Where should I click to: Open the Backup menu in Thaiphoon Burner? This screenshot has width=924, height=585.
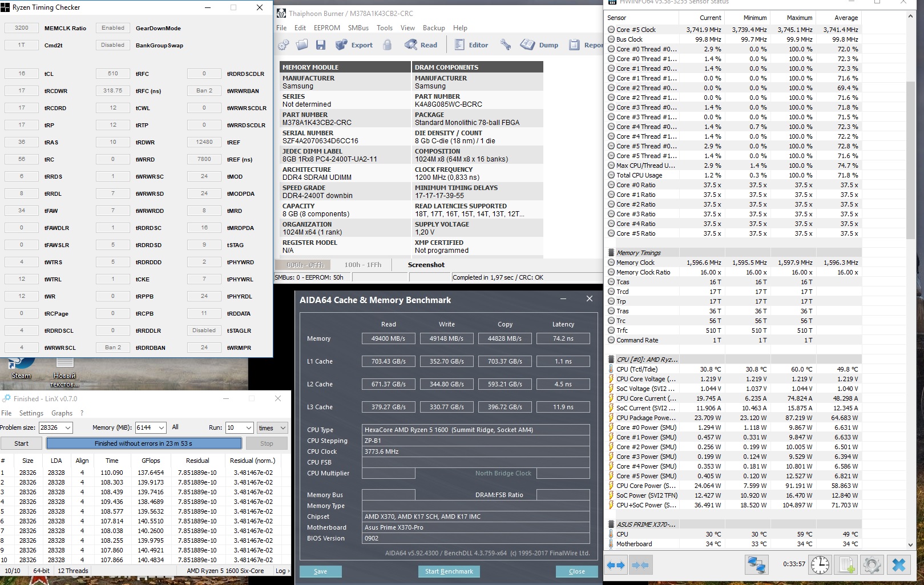point(434,28)
